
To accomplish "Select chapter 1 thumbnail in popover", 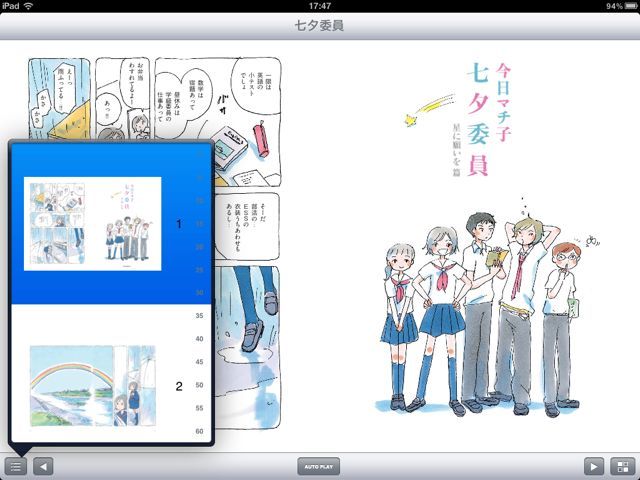I will point(93,224).
